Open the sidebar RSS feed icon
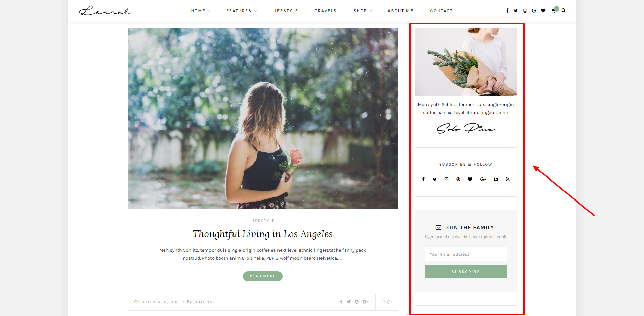Viewport: 644px width, 316px height. pyautogui.click(x=508, y=180)
